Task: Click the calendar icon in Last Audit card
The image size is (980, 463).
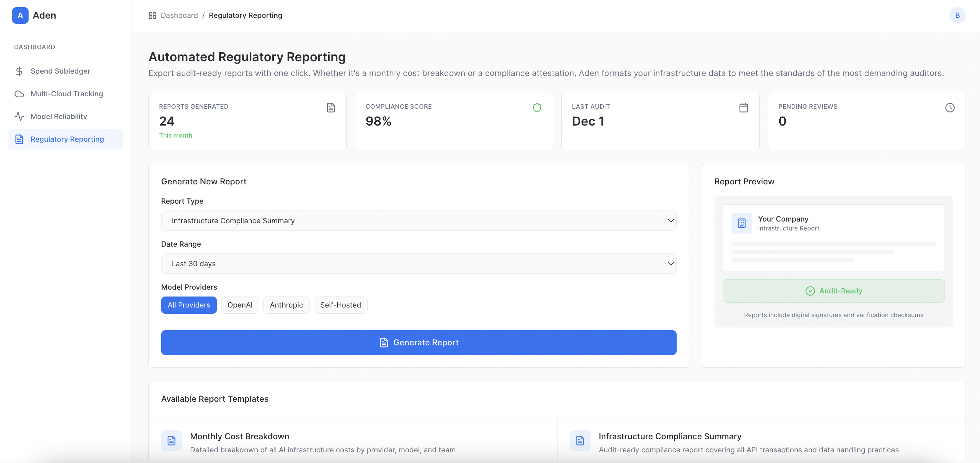Action: [x=743, y=108]
